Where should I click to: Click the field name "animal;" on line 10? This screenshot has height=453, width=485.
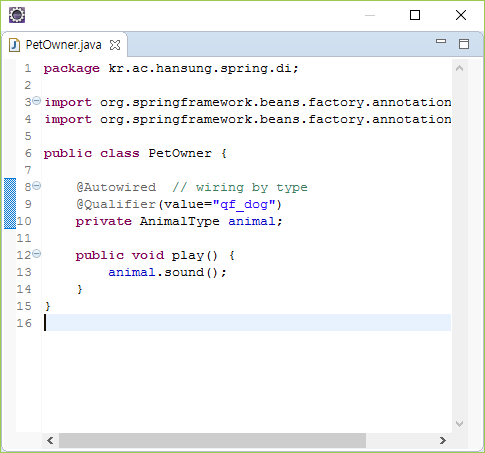[x=255, y=221]
